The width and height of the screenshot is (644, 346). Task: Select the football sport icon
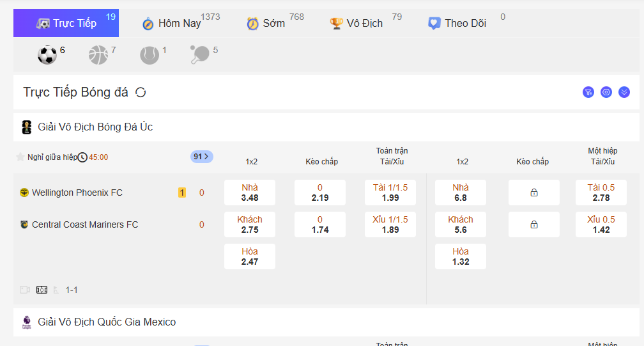pos(47,55)
